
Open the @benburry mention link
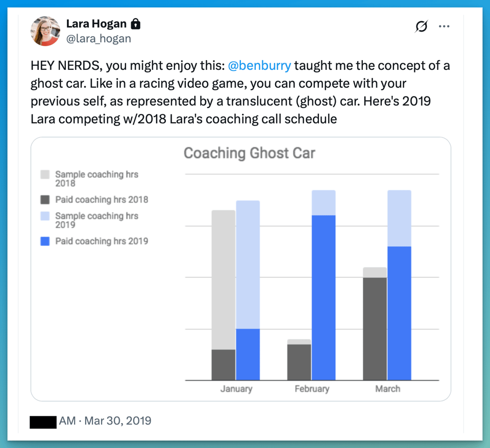pos(259,66)
